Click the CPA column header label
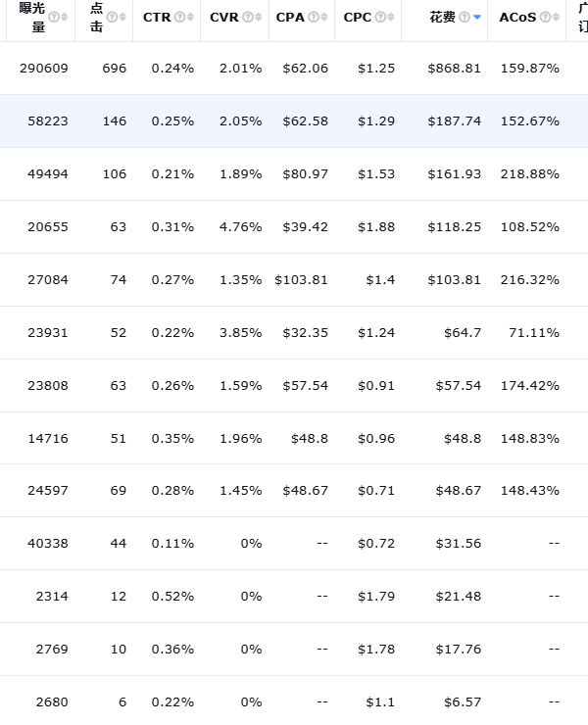The image size is (588, 725). (290, 18)
